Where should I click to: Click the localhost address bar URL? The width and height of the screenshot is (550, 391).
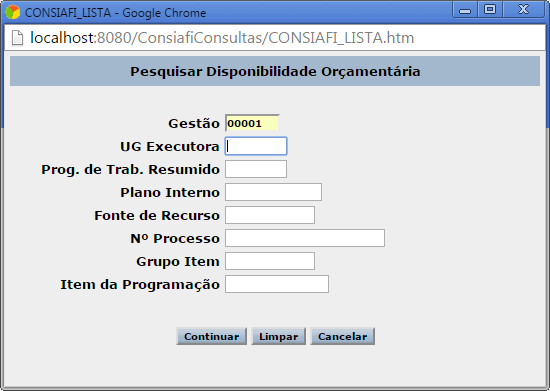click(x=222, y=38)
